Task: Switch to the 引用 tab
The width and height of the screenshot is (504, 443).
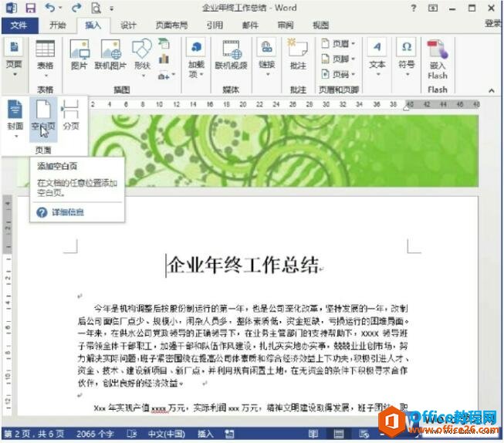Action: click(x=215, y=25)
